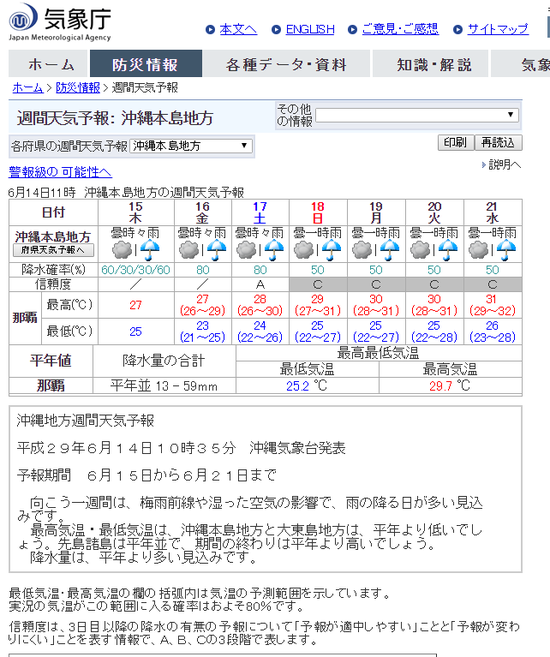Open the 知識・解説 tab
The width and height of the screenshot is (550, 657).
(430, 64)
